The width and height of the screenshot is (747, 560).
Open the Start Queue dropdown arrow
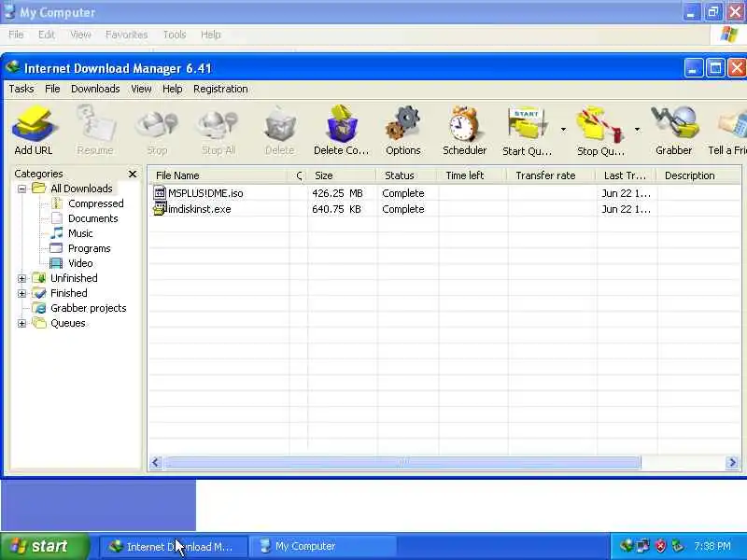point(563,129)
